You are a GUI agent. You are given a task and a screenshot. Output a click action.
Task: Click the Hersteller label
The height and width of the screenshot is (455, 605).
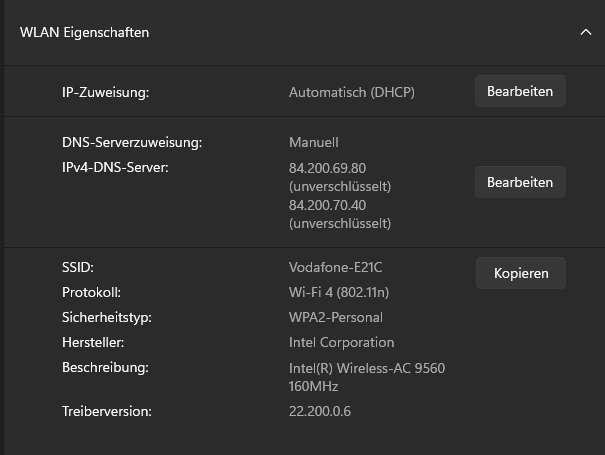(x=93, y=342)
